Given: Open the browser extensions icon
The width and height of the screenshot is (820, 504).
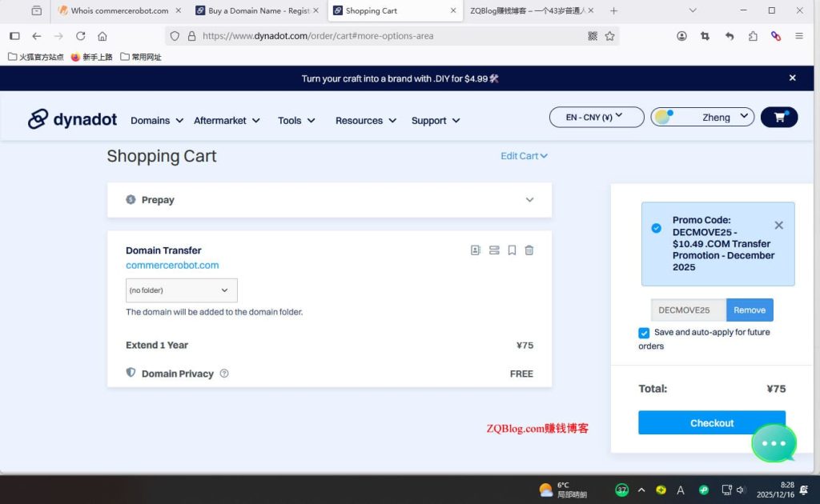Looking at the screenshot, I should click(753, 36).
